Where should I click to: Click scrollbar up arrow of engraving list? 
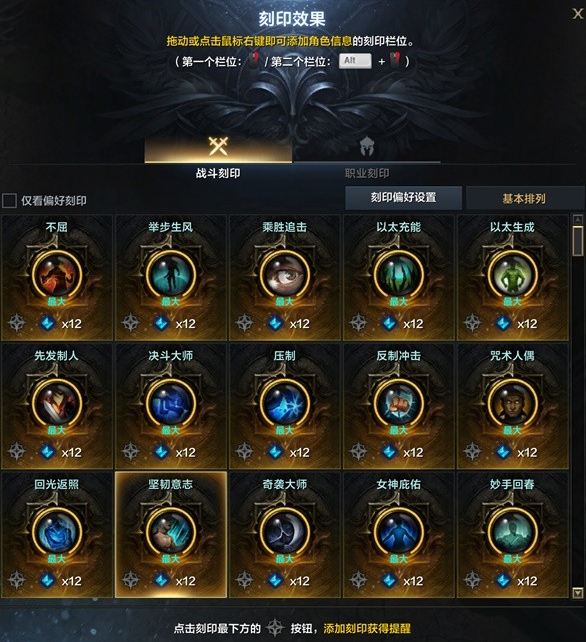[x=577, y=220]
